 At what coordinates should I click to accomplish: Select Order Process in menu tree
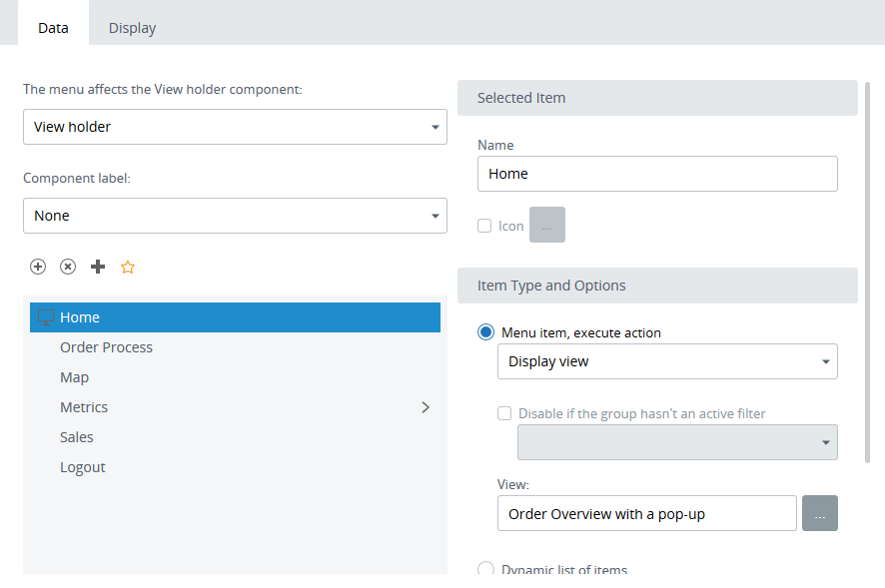(106, 347)
